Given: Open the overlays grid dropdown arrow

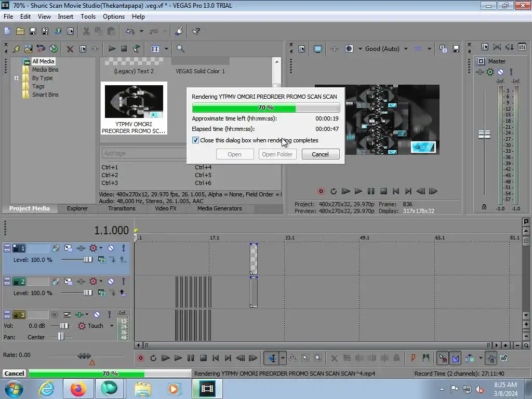Looking at the screenshot, I should [x=429, y=49].
